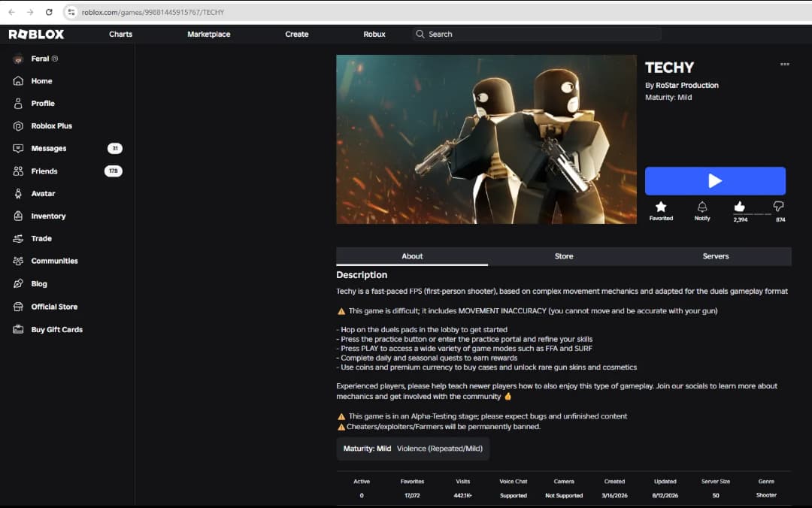This screenshot has width=812, height=508.
Task: Open Roblox Plus sidebar link
Action: 51,125
